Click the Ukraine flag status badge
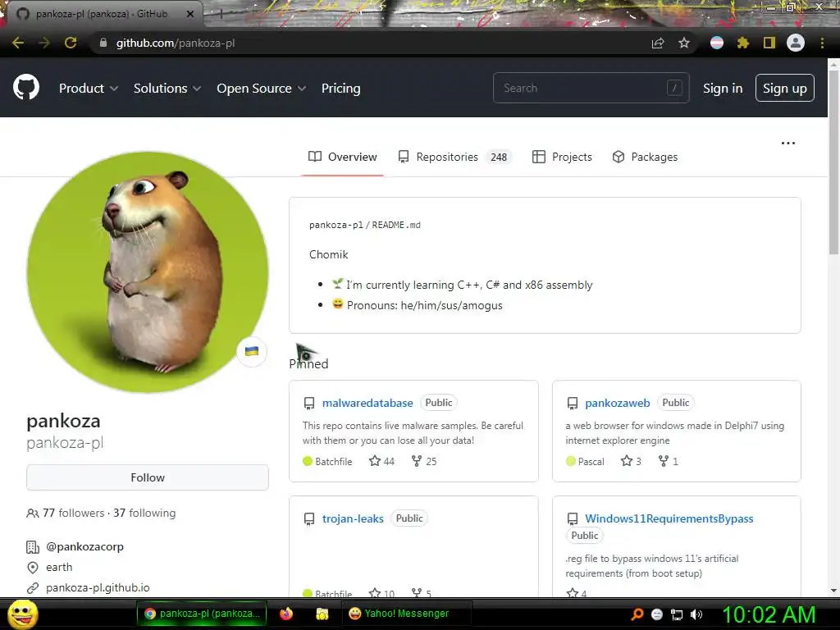 pyautogui.click(x=252, y=351)
